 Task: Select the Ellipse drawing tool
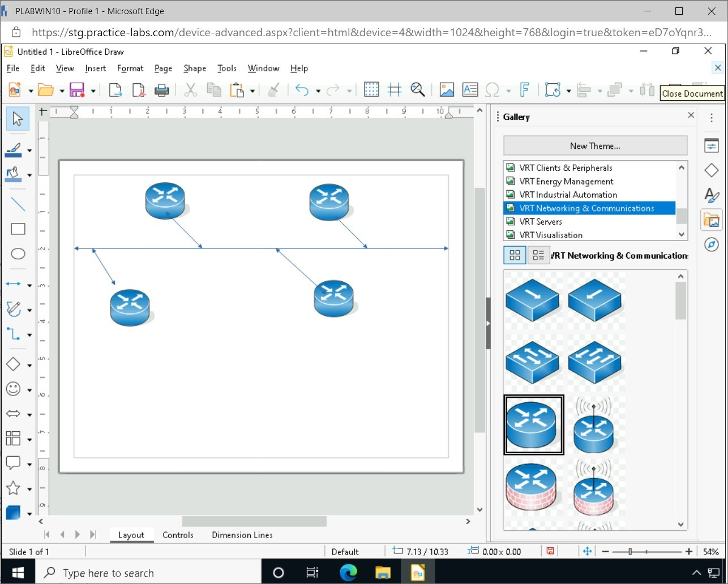(18, 254)
